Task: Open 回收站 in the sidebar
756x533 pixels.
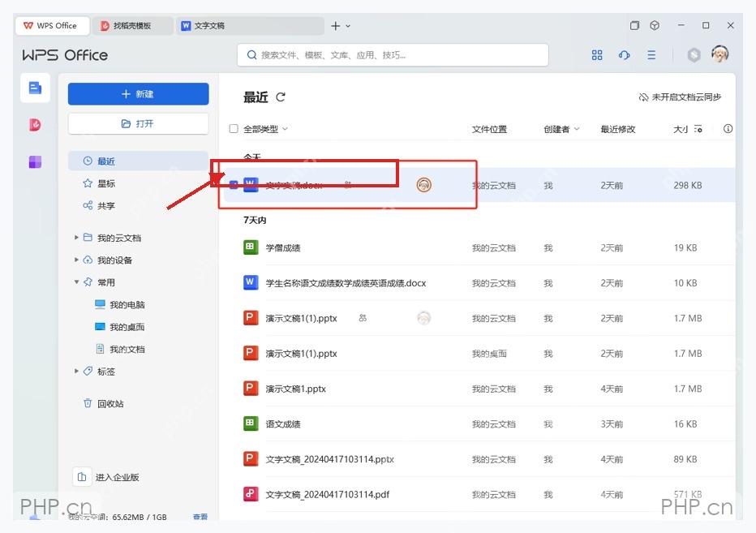Action: 110,404
